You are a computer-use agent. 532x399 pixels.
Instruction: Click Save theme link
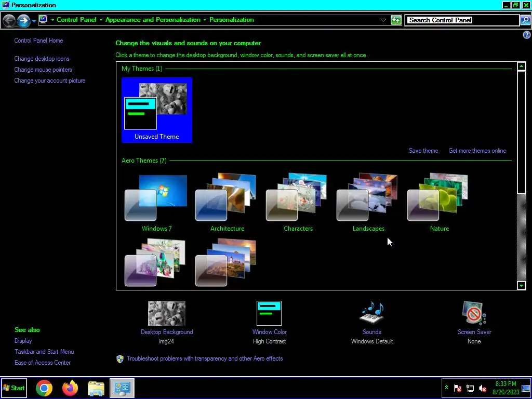(x=423, y=151)
